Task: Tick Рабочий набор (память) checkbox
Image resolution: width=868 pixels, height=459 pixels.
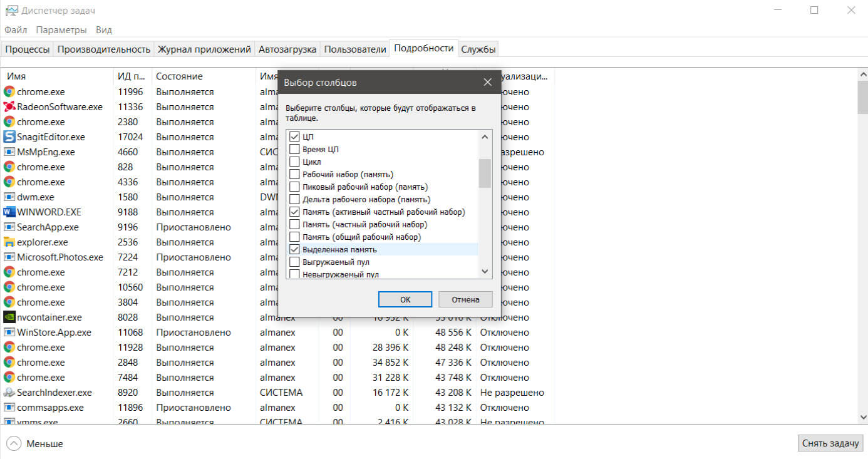Action: coord(294,175)
